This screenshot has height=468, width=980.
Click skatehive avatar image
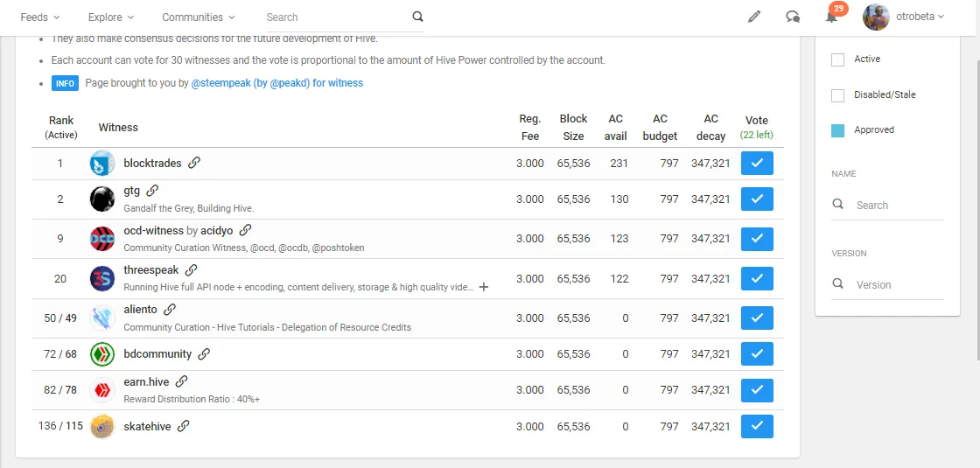tap(101, 426)
